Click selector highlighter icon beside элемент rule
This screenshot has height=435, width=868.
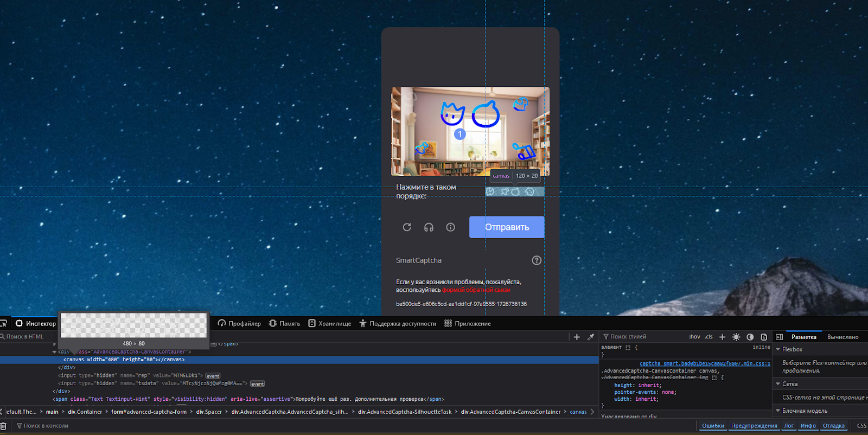[628, 348]
